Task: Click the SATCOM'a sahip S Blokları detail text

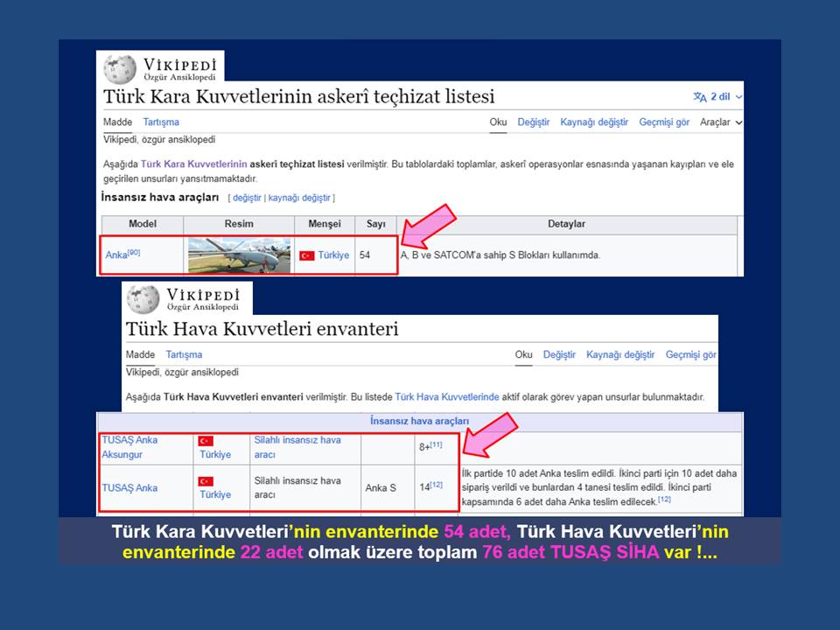Action: tap(500, 255)
